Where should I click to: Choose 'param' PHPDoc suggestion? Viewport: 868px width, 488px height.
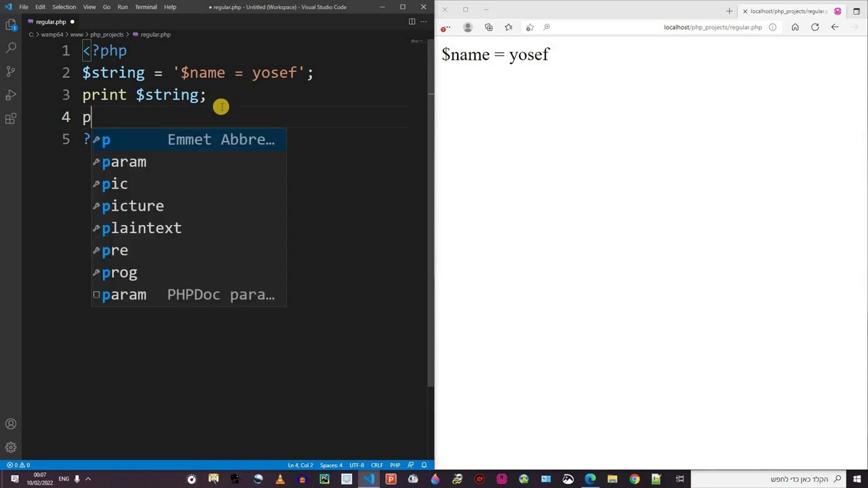coord(189,295)
